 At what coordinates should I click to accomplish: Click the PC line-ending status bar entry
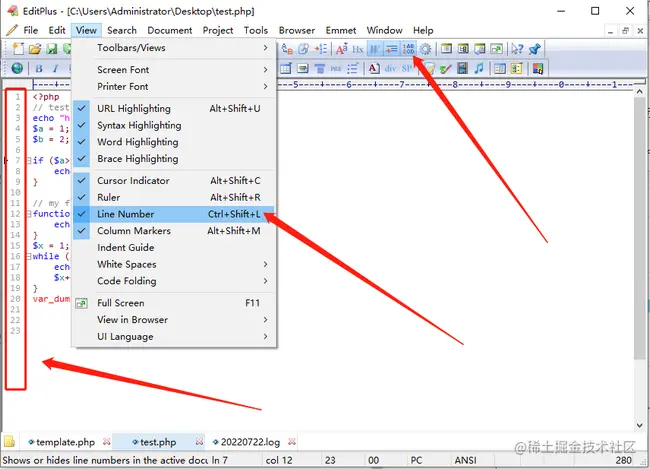point(416,460)
